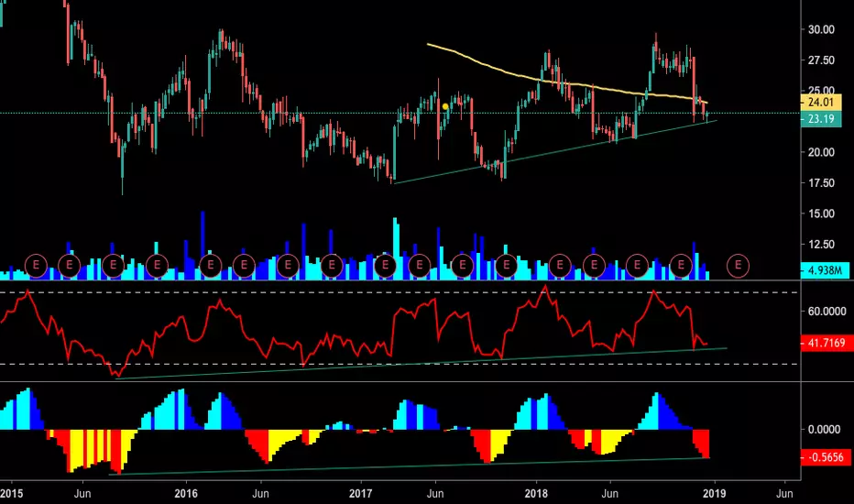
Task: Click the 20.00 price axis label
Action: tap(821, 152)
